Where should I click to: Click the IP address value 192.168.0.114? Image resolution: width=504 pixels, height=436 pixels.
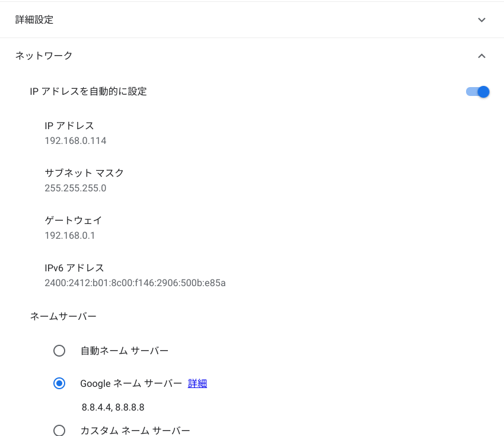pyautogui.click(x=75, y=140)
